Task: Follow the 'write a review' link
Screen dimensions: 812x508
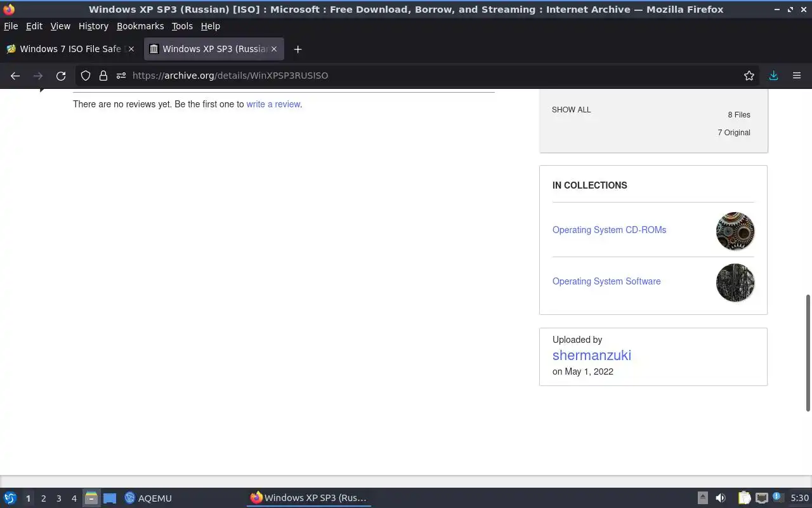Action: (273, 104)
